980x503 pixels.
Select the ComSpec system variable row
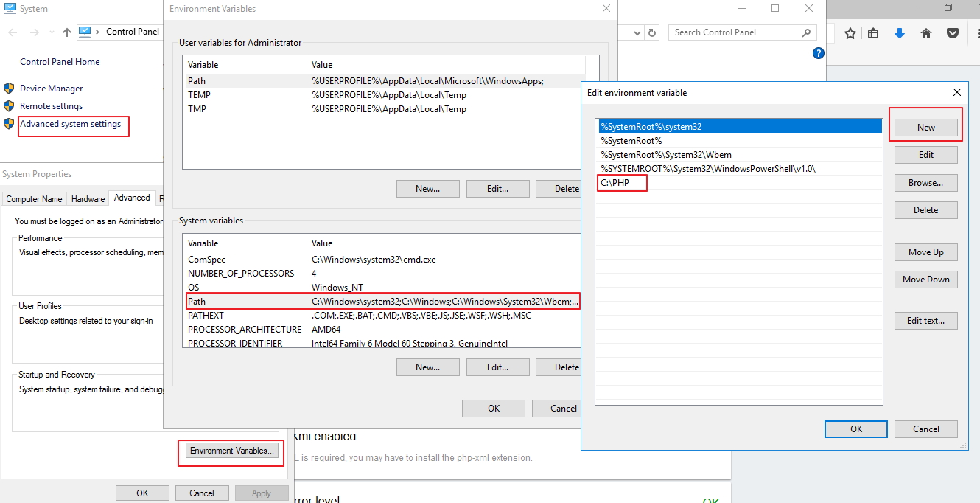(x=382, y=260)
